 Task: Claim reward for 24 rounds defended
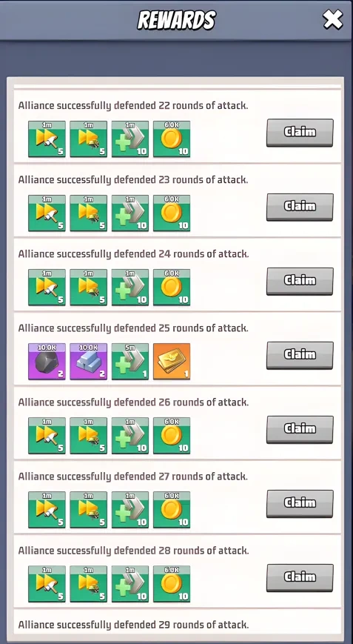click(300, 281)
